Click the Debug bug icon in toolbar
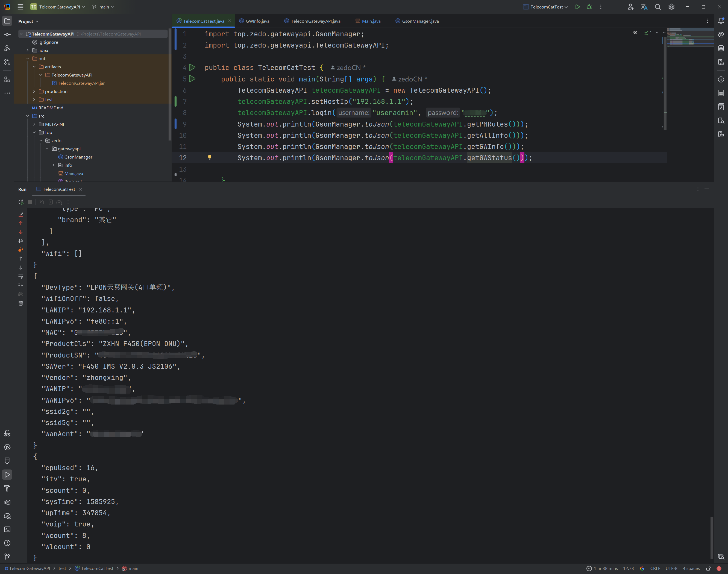Viewport: 728px width, 574px height. [x=589, y=7]
